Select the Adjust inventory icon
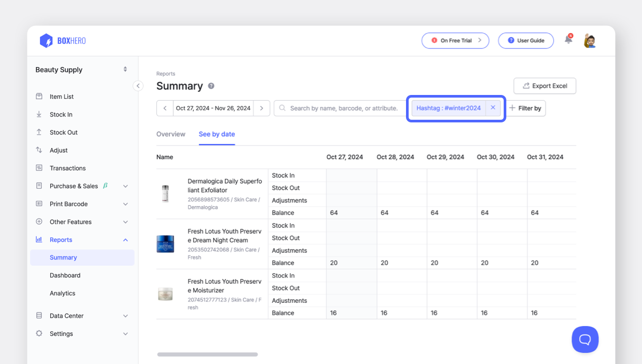Screen dimensions: 642x364 coord(39,150)
